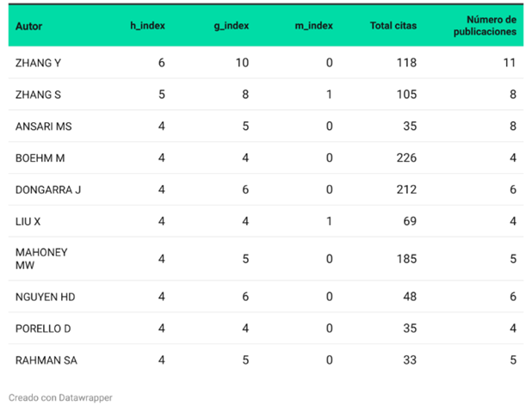Click the 212 citations cell for DONGARRA
Image resolution: width=532 pixels, height=412 pixels.
pyautogui.click(x=406, y=189)
